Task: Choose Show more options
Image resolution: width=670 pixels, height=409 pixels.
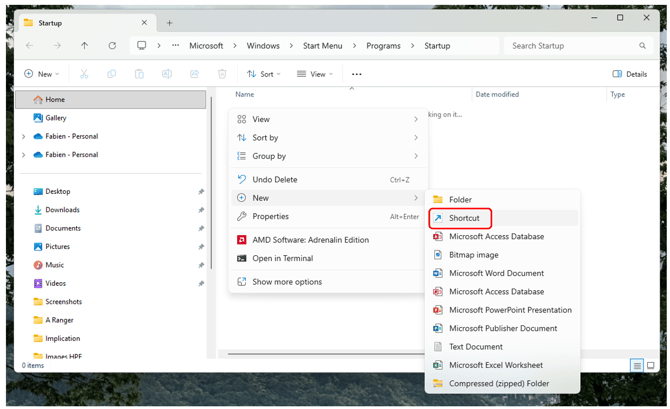Action: pyautogui.click(x=328, y=282)
